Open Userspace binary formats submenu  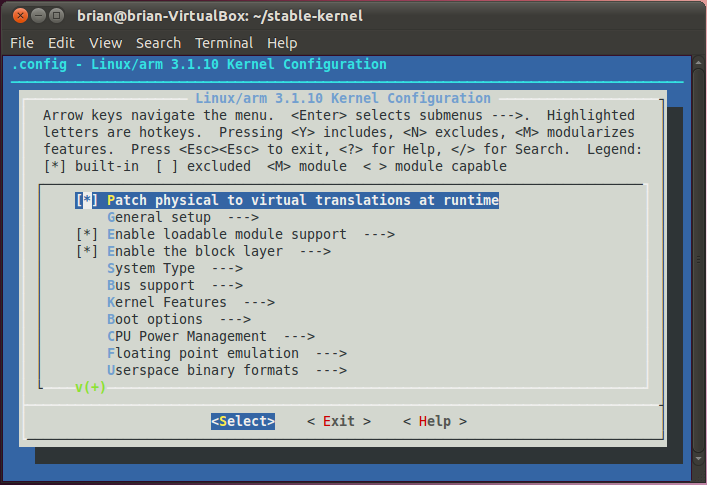[x=227, y=371]
